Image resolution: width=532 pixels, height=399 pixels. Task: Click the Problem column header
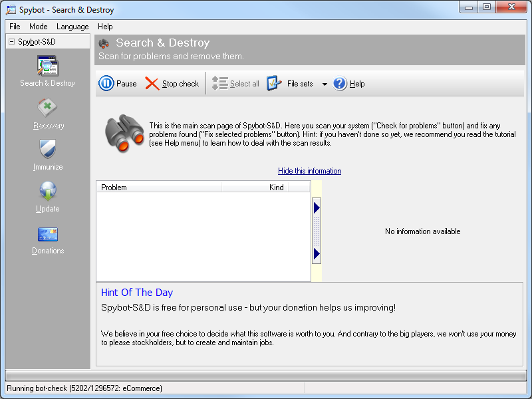(x=160, y=188)
